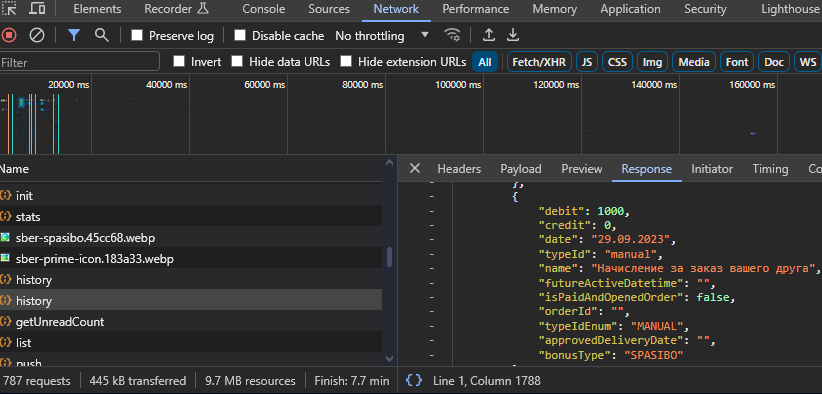Clear the network log

(x=37, y=36)
